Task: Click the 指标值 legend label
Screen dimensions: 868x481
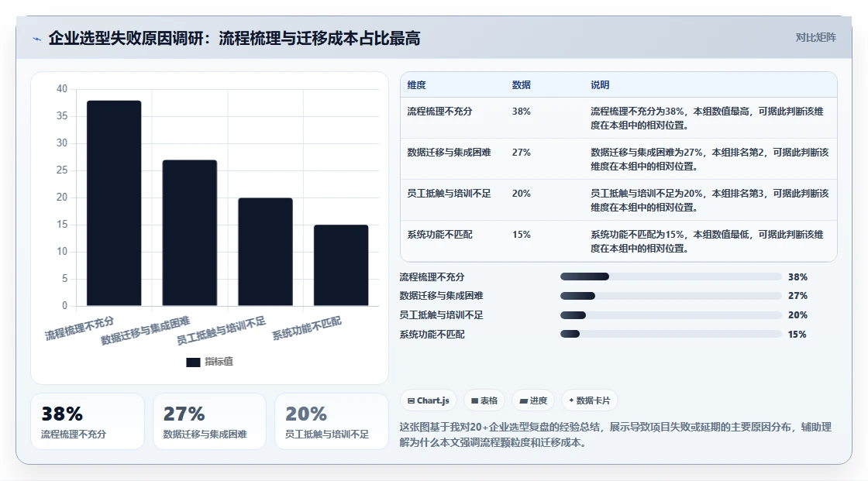Action: [219, 362]
